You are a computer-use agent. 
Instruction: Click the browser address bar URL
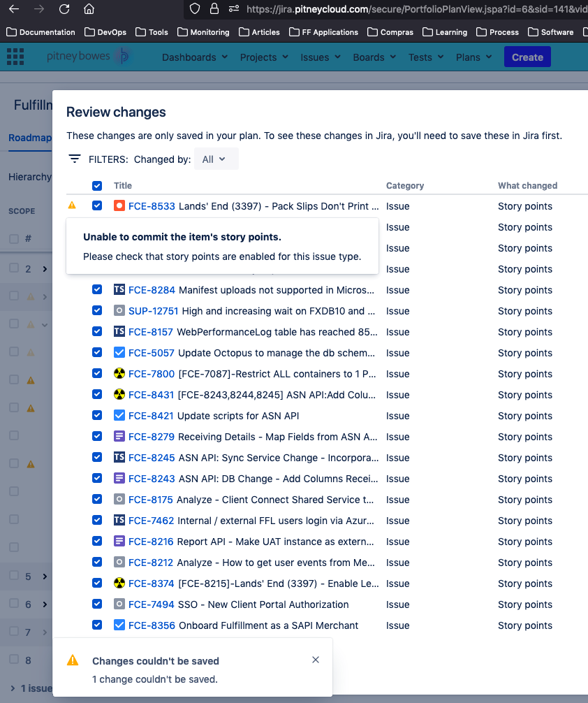pos(416,9)
